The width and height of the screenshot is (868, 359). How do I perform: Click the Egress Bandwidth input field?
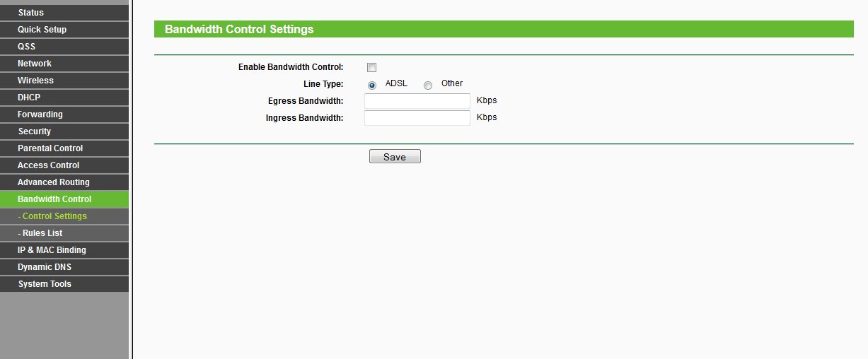point(417,101)
